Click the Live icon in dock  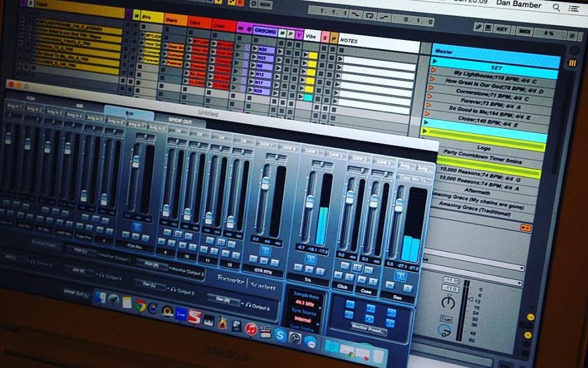click(181, 313)
